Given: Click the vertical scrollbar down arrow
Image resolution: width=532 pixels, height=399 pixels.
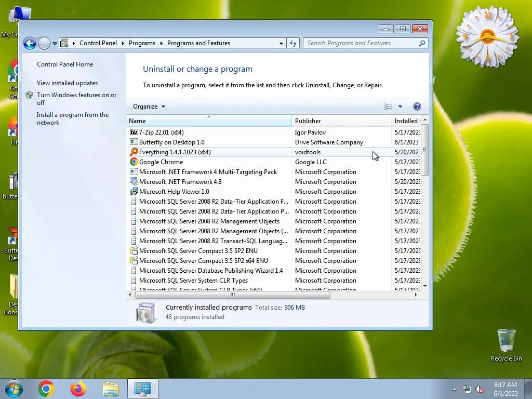Looking at the screenshot, I should (x=425, y=287).
